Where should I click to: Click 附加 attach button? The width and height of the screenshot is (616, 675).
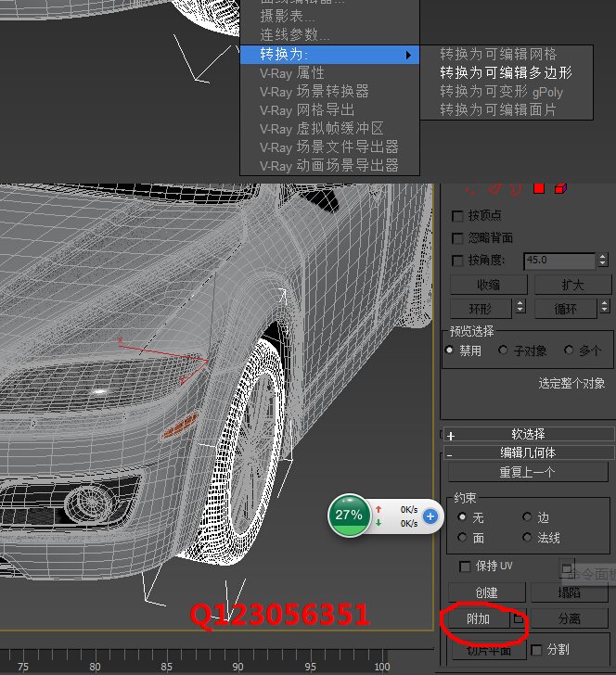pos(478,618)
